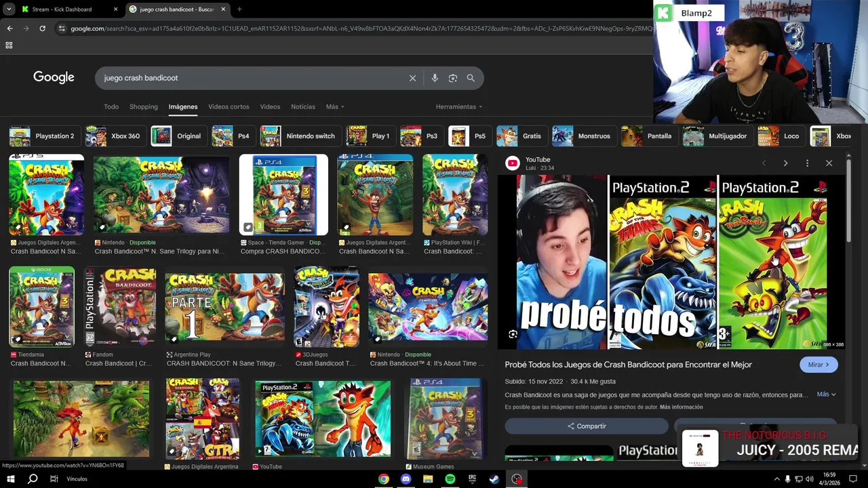Filter images by Multijugador chip
Screen dimensions: 868x488
(x=717, y=136)
